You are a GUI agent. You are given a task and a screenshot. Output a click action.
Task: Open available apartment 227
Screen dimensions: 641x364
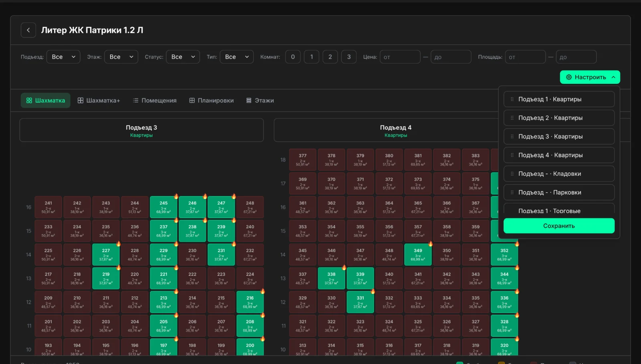click(x=106, y=255)
